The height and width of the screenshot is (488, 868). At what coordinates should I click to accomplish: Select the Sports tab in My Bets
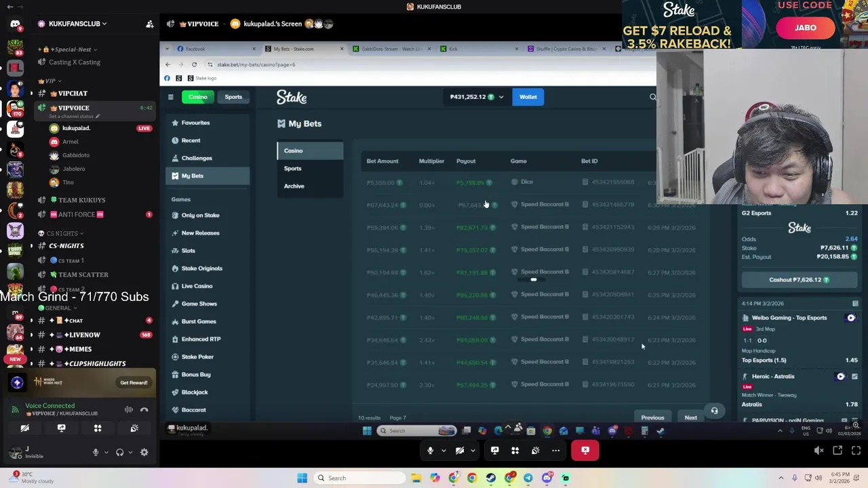[310, 168]
